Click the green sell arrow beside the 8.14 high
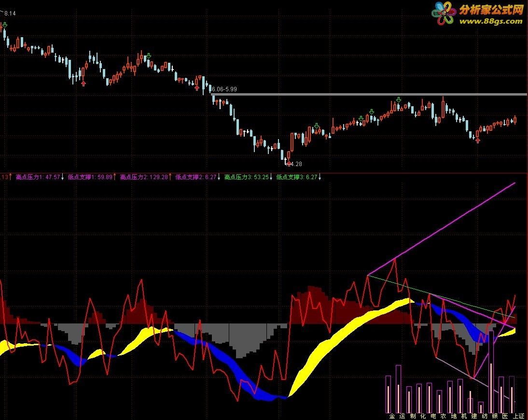Image resolution: width=528 pixels, height=420 pixels. pos(5,25)
